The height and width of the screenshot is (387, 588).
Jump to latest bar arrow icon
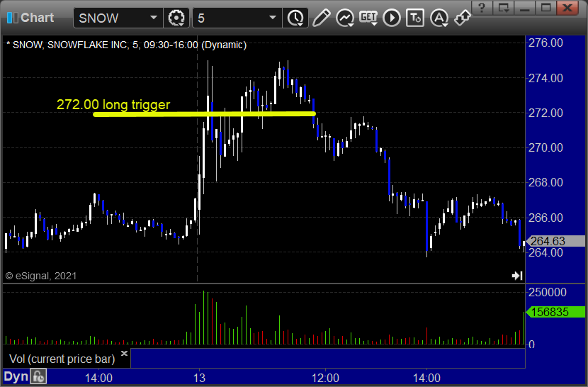[x=517, y=276]
